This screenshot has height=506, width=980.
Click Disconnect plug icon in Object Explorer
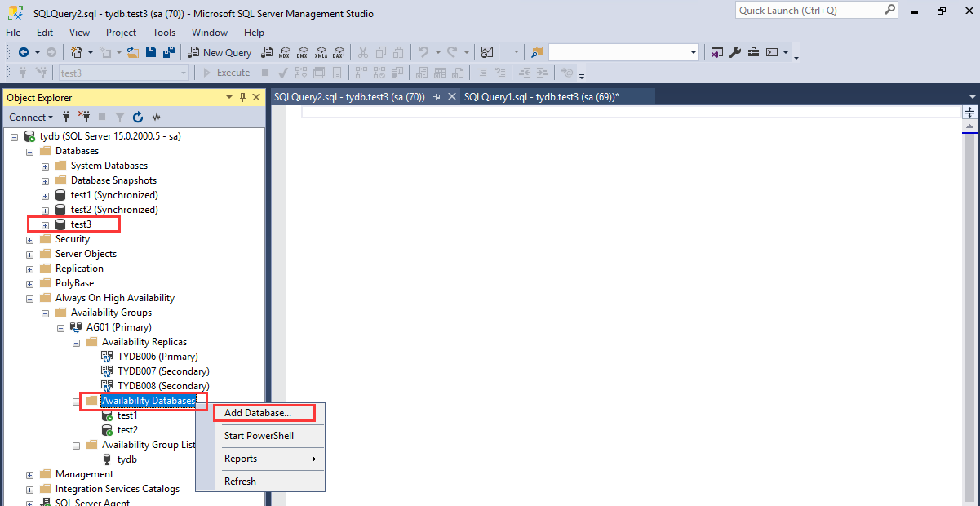84,117
